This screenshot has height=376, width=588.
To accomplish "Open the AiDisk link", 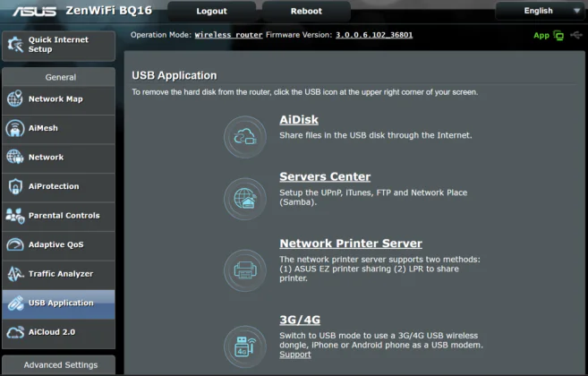I will (299, 120).
